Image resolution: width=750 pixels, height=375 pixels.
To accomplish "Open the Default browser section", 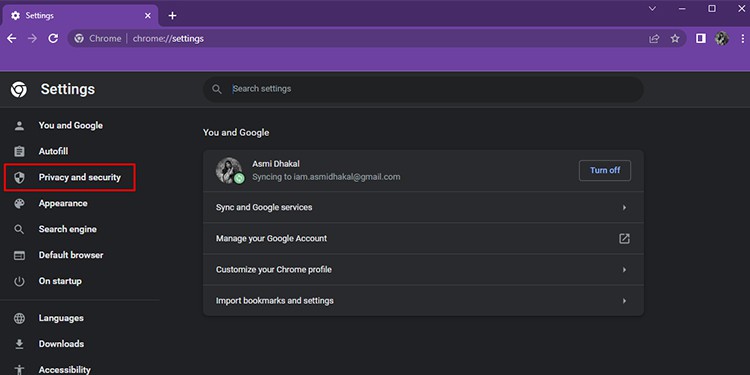I will pyautogui.click(x=71, y=255).
